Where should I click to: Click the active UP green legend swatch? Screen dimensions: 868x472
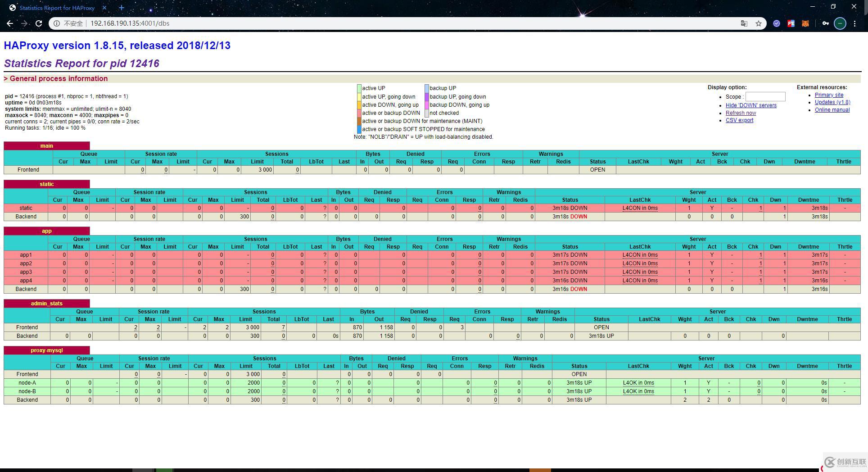(359, 88)
